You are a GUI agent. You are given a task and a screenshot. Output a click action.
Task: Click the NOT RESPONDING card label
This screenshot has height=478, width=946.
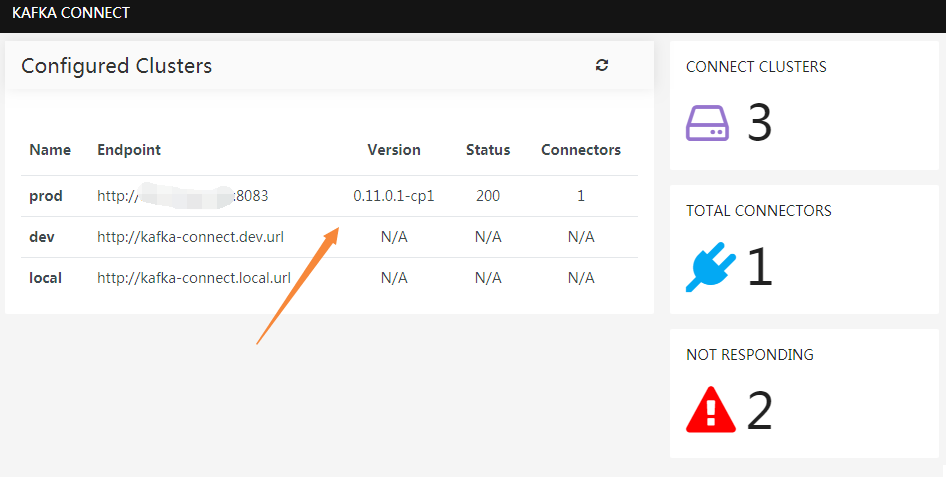(x=750, y=354)
